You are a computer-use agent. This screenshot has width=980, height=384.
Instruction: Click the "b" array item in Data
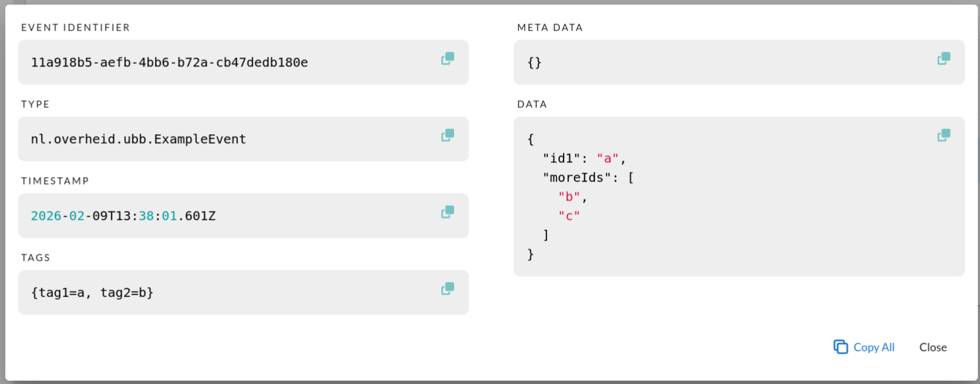click(x=569, y=197)
